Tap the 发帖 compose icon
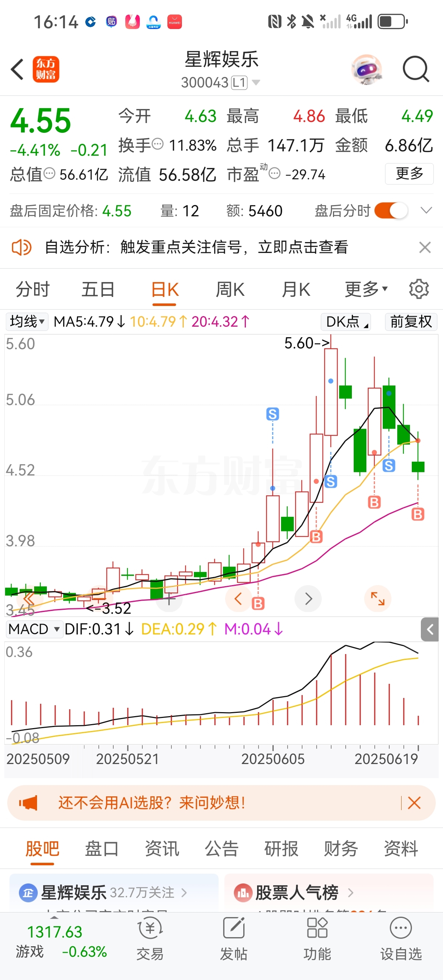This screenshot has height=980, width=443. 234,928
